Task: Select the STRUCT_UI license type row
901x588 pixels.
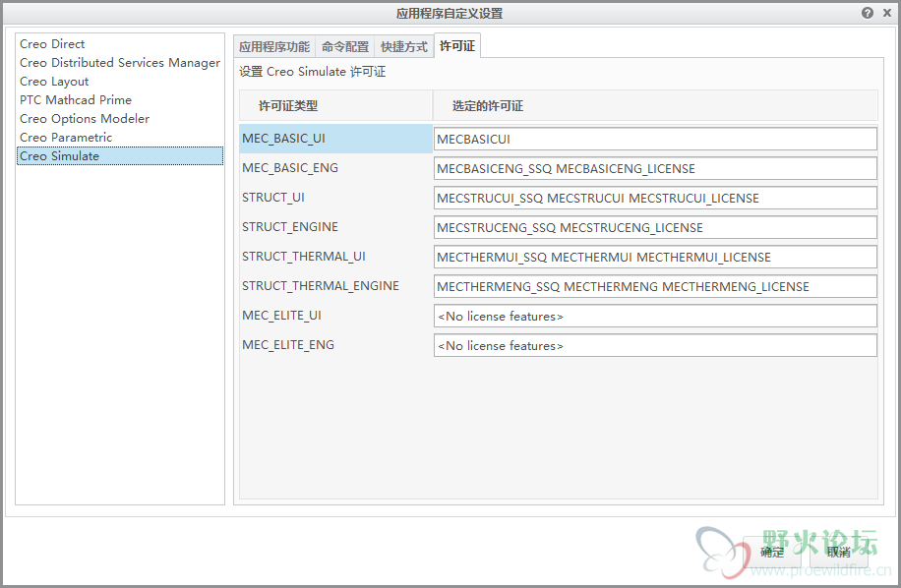Action: pos(335,198)
